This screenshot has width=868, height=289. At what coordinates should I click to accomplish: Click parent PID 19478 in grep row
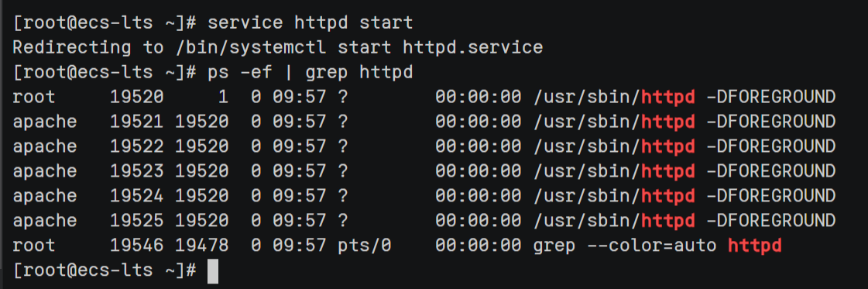[x=201, y=246]
